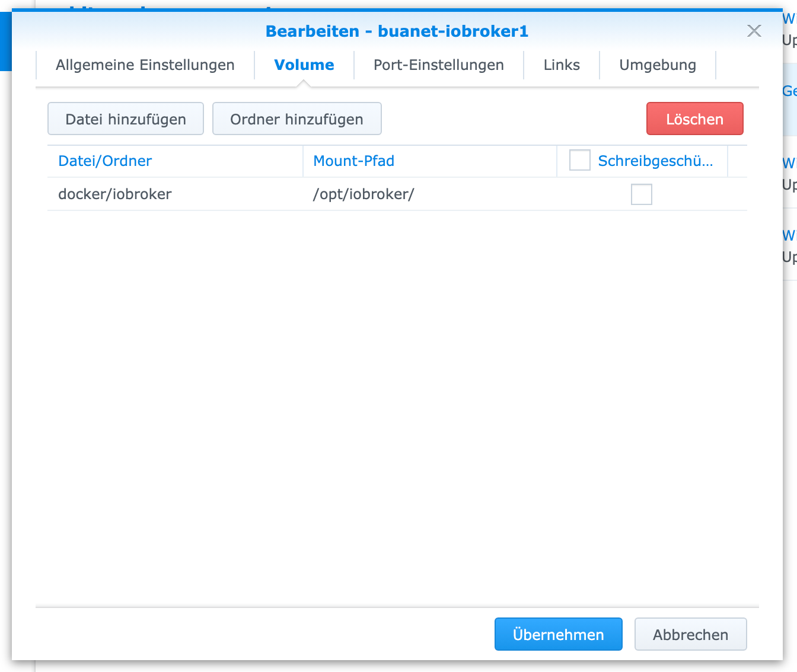Select the Volume tab
Image resolution: width=797 pixels, height=672 pixels.
pyautogui.click(x=304, y=65)
